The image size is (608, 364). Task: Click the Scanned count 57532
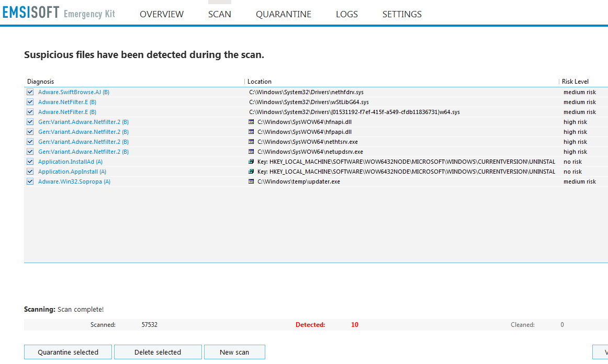click(x=149, y=325)
